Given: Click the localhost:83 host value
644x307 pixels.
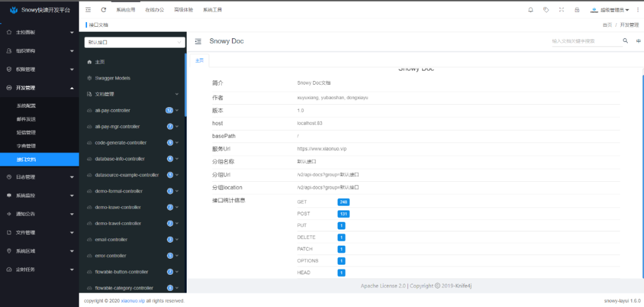Looking at the screenshot, I should click(309, 123).
